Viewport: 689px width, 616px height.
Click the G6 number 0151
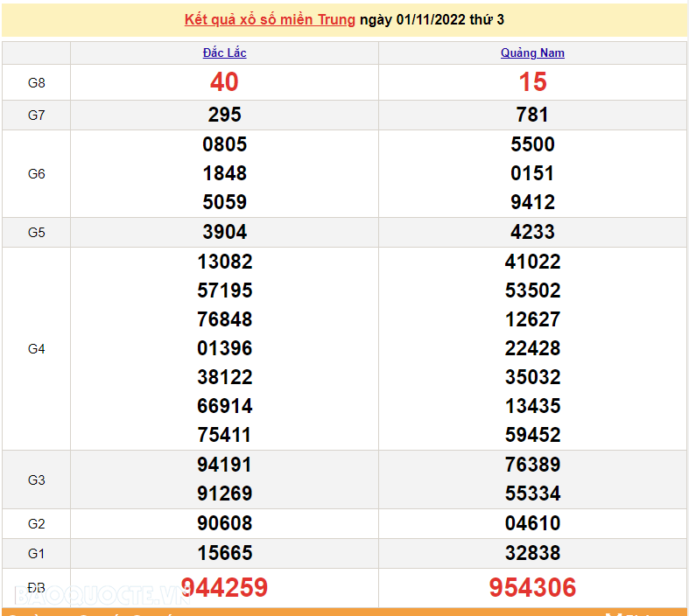(x=532, y=173)
